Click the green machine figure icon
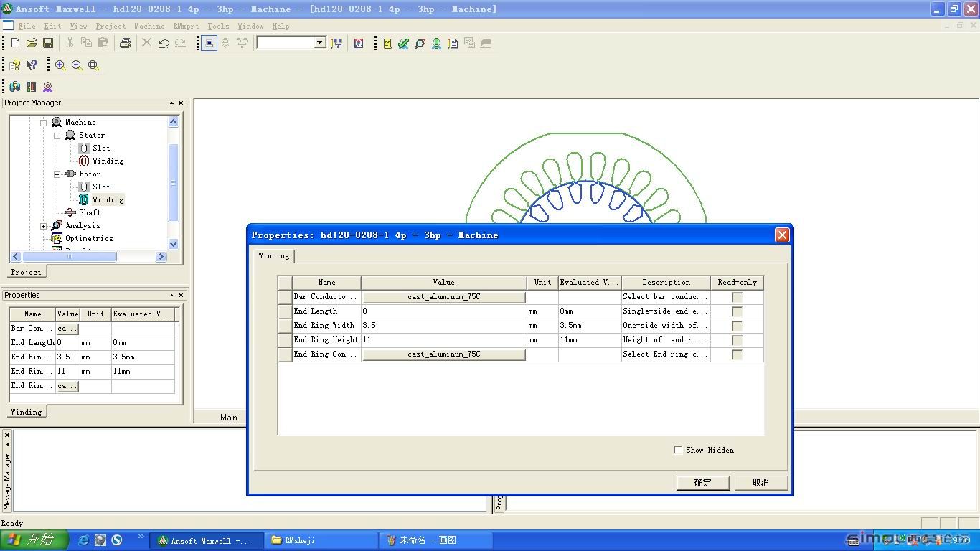Screen dimensions: 980x551 [x=436, y=43]
